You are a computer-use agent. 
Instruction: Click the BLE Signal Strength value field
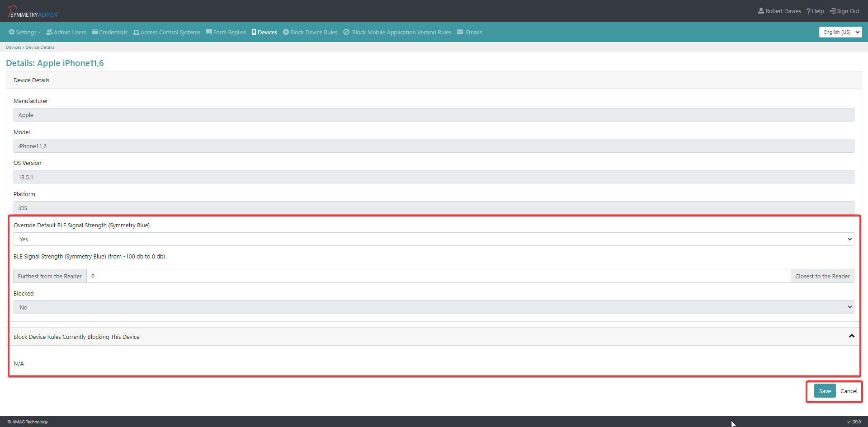[438, 276]
